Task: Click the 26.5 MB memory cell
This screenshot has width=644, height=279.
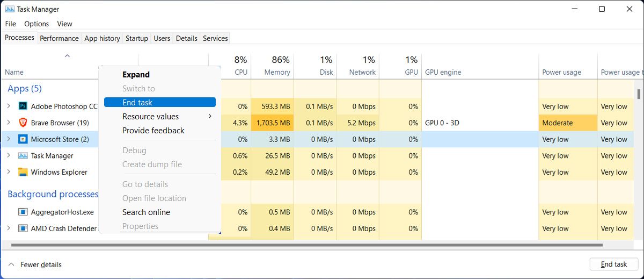Action: (272, 156)
